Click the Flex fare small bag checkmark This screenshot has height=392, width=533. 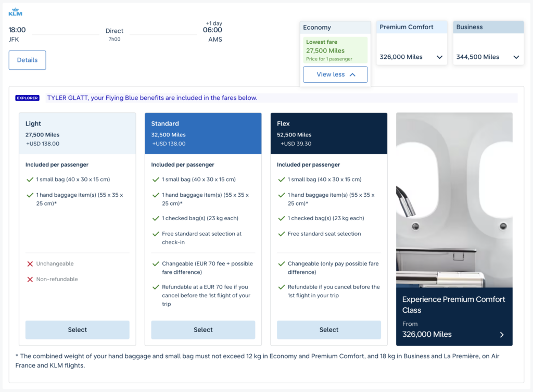coord(282,180)
